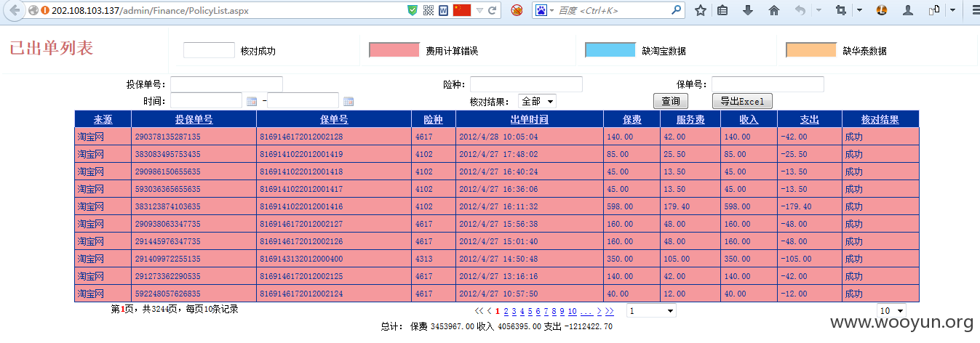The image size is (980, 343).
Task: Open the QR code icon in address bar
Action: (x=429, y=10)
